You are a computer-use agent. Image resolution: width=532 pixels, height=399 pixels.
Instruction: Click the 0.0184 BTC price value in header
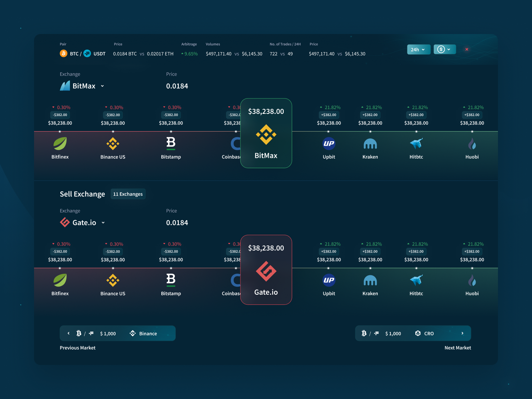[x=125, y=54]
